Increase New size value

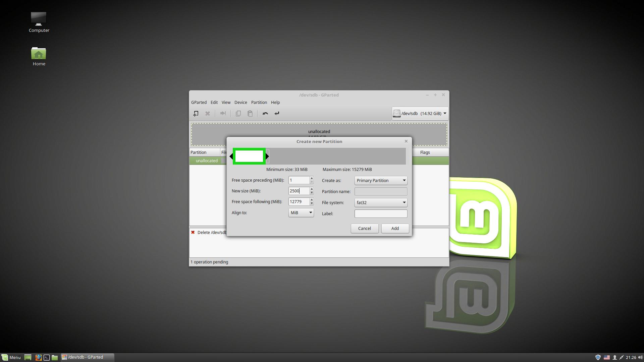312,189
